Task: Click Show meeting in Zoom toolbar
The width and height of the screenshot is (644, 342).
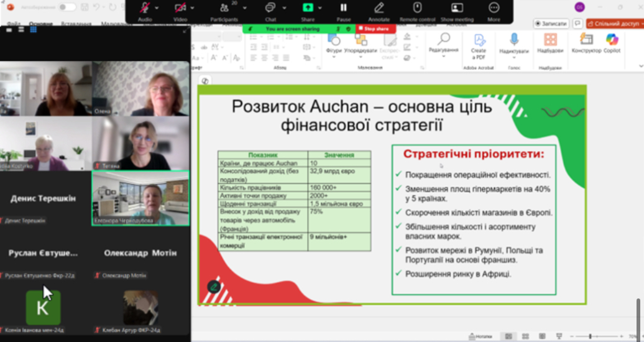Action: [x=457, y=8]
